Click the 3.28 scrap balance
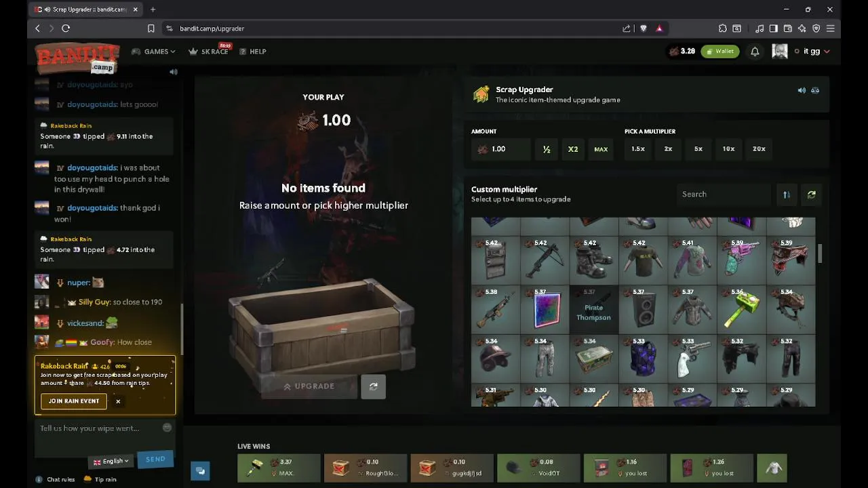868x488 pixels. coord(682,52)
